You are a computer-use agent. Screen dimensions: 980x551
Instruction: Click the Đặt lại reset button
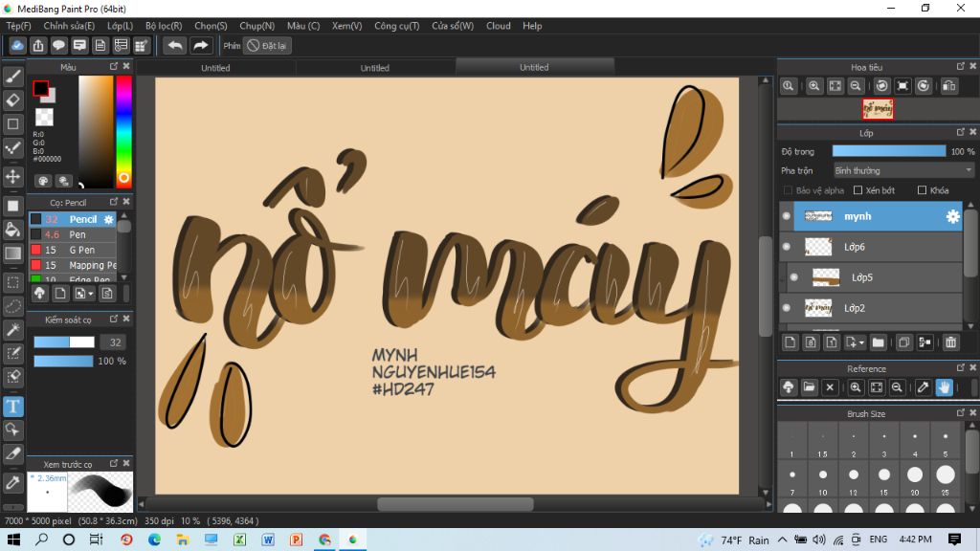[x=268, y=45]
